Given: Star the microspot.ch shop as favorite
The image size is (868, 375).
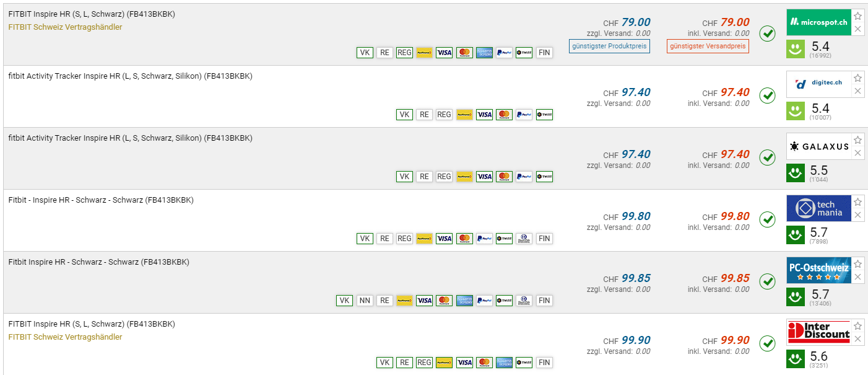Looking at the screenshot, I should 857,16.
